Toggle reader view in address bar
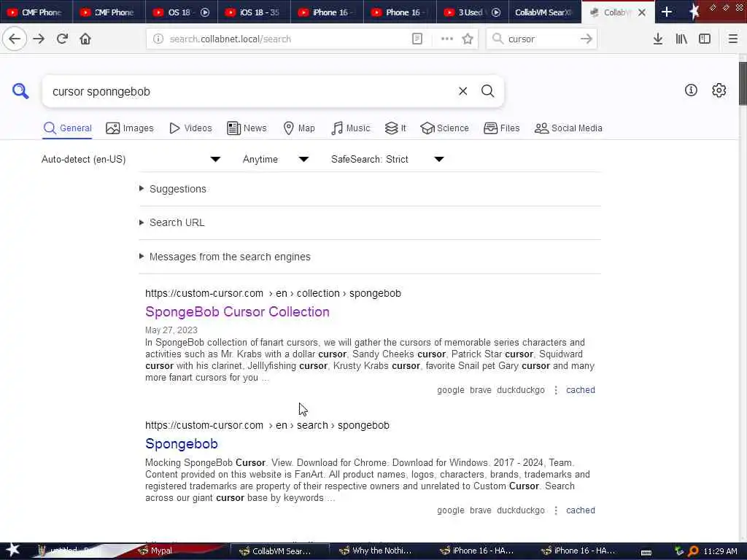The width and height of the screenshot is (747, 560). tap(417, 39)
